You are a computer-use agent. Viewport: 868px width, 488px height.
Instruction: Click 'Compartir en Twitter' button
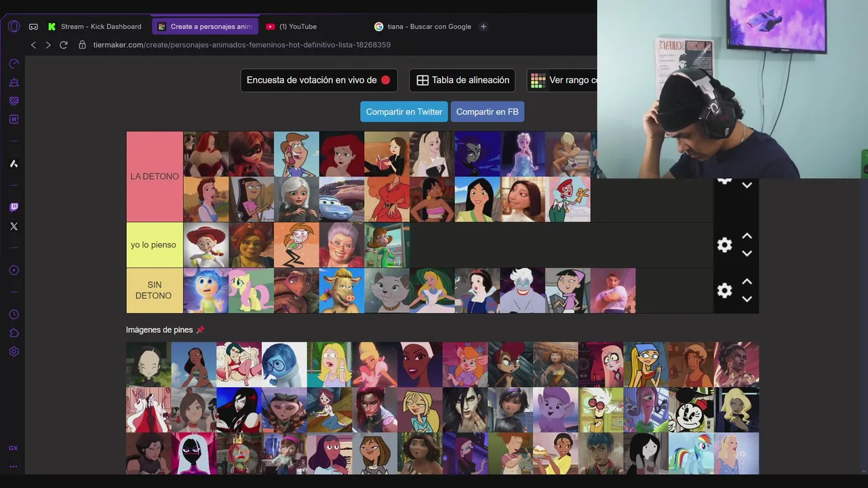point(404,112)
